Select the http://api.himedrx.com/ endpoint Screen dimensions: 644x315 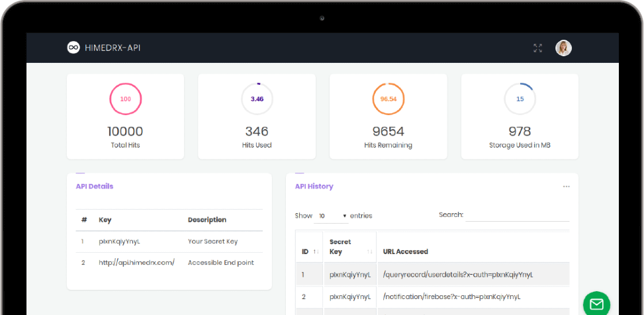pyautogui.click(x=136, y=263)
